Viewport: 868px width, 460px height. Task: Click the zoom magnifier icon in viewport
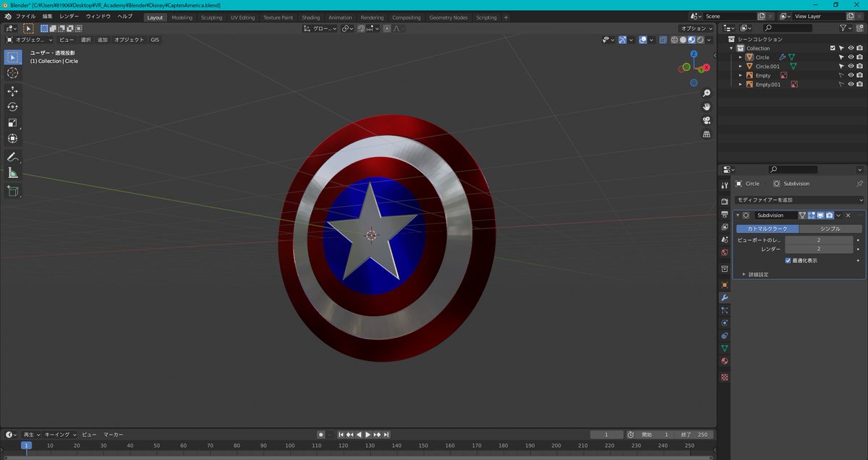(x=707, y=93)
